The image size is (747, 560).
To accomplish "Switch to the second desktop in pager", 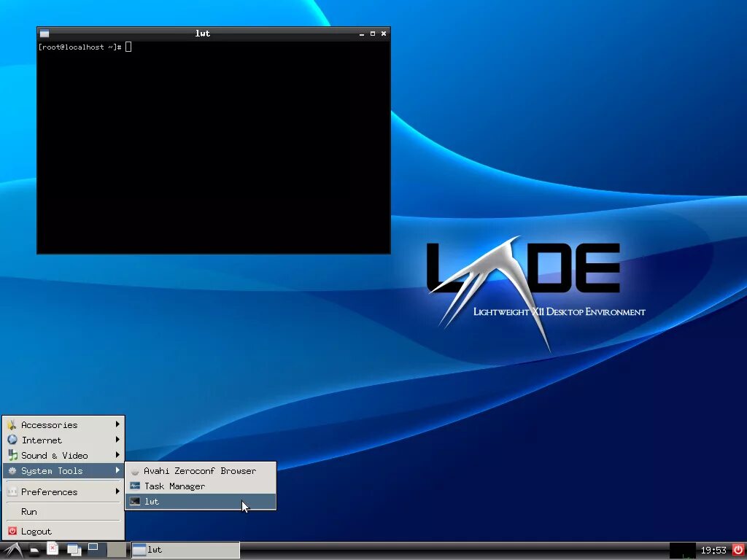I will coord(117,550).
